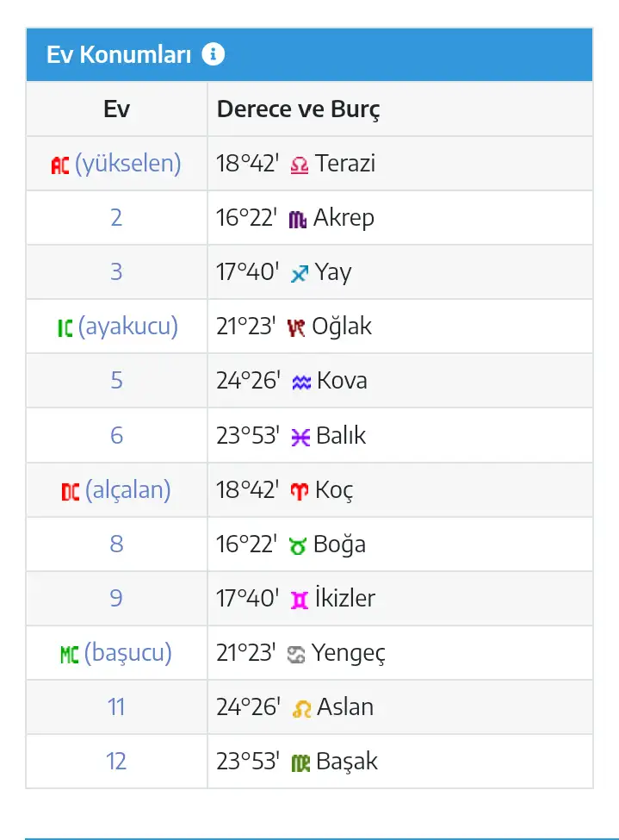
Task: Open the house 2 link
Action: tap(116, 217)
